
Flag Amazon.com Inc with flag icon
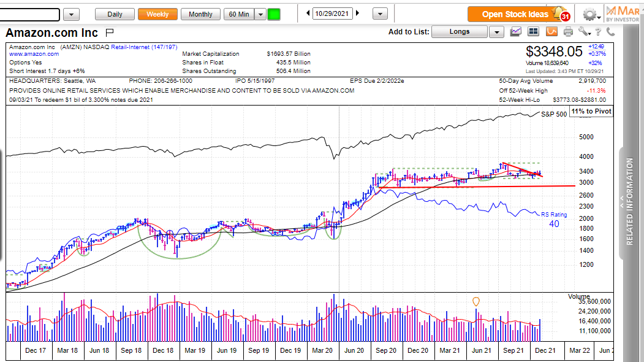pos(109,32)
